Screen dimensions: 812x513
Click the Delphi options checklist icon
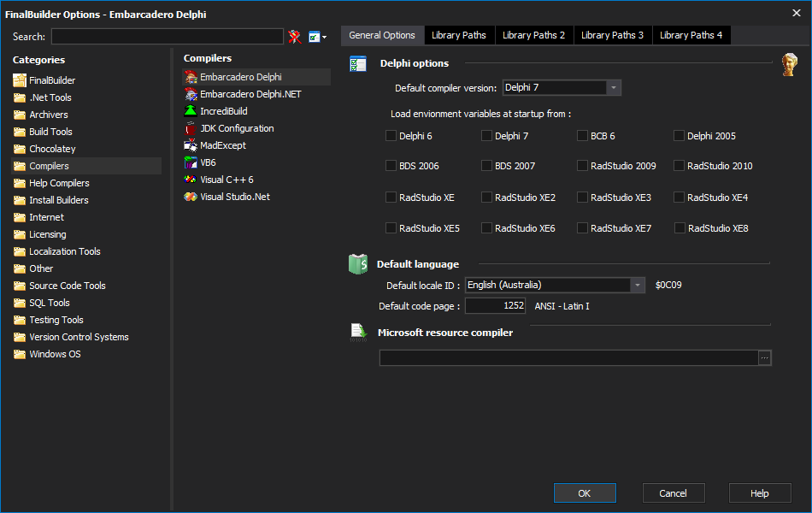tap(358, 64)
